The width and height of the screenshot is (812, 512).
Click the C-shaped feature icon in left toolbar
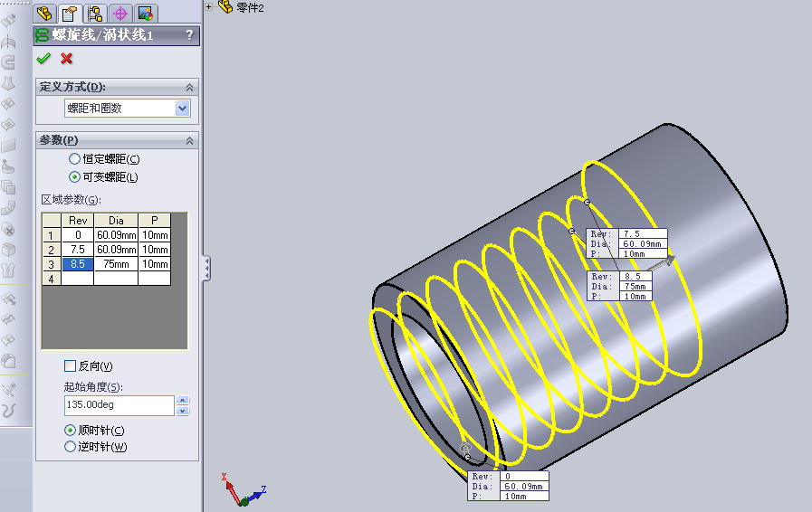point(8,62)
